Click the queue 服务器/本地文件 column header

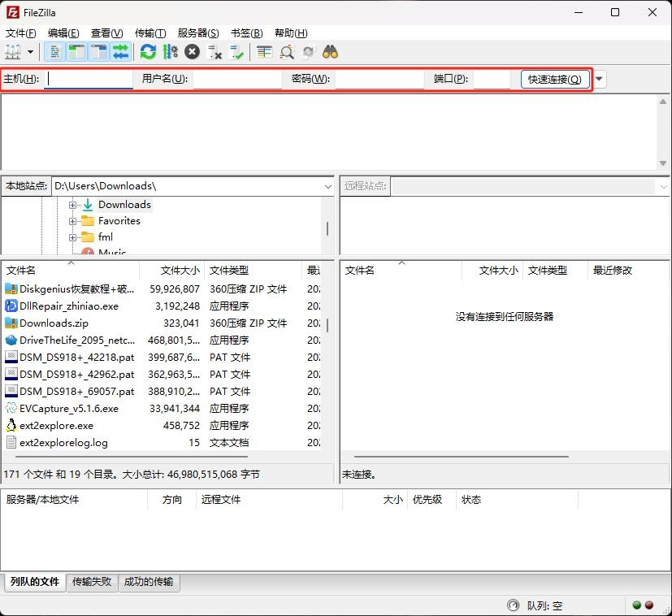click(x=75, y=500)
